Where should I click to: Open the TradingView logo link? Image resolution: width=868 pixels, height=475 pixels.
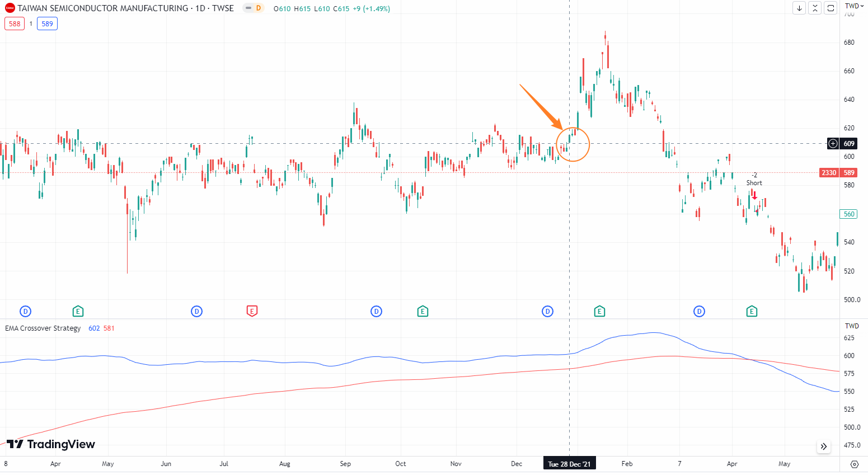[x=51, y=444]
